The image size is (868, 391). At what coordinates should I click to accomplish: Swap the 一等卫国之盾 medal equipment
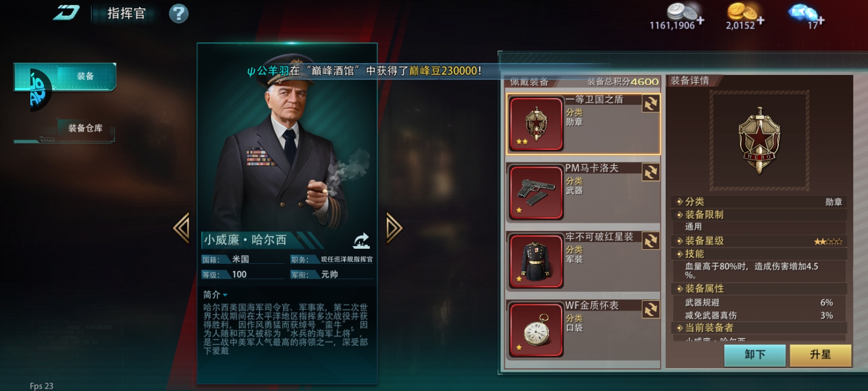click(650, 103)
